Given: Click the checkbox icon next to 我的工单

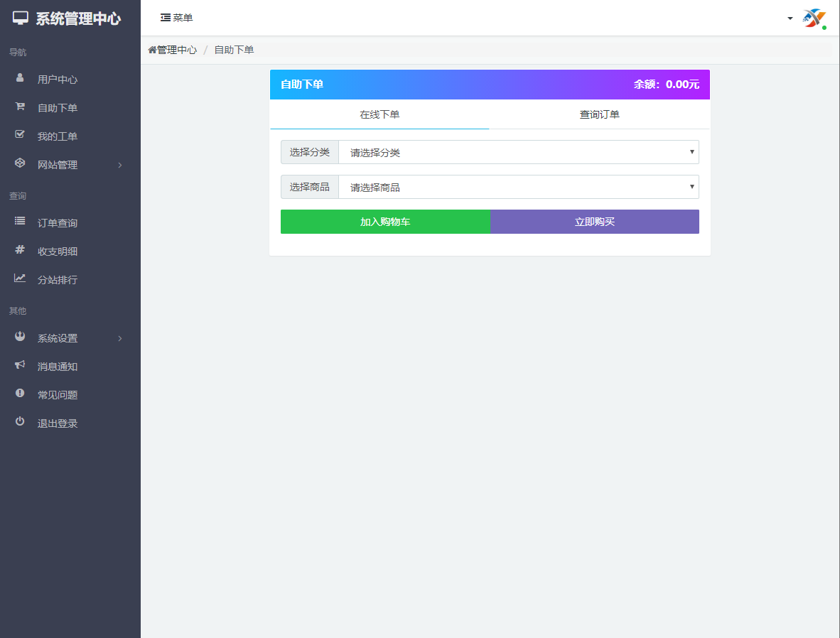Looking at the screenshot, I should point(20,135).
